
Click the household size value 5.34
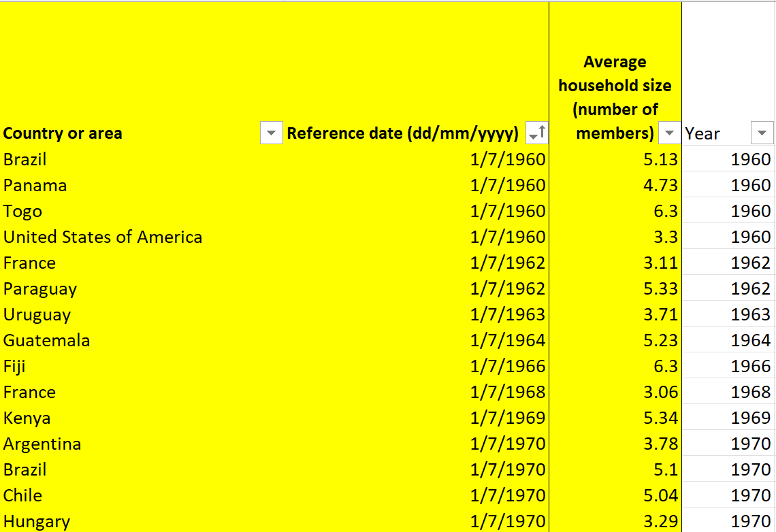pyautogui.click(x=660, y=418)
